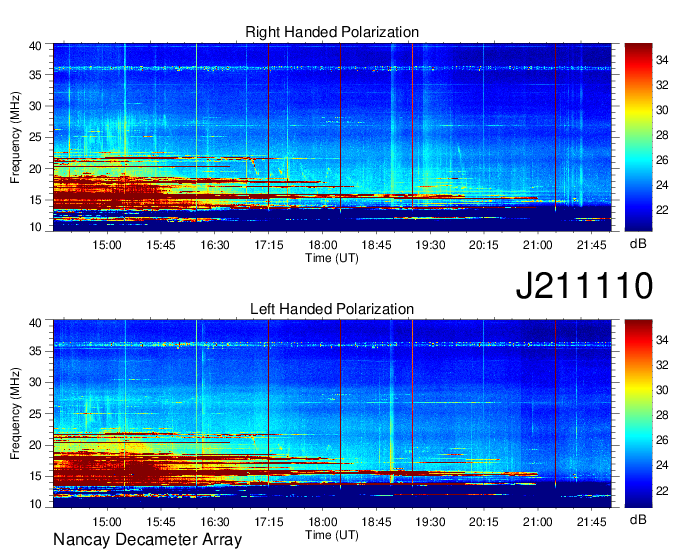Click the 15 MHz frequency tick of Right Handed plot
This screenshot has height=552, width=680.
tap(36, 200)
